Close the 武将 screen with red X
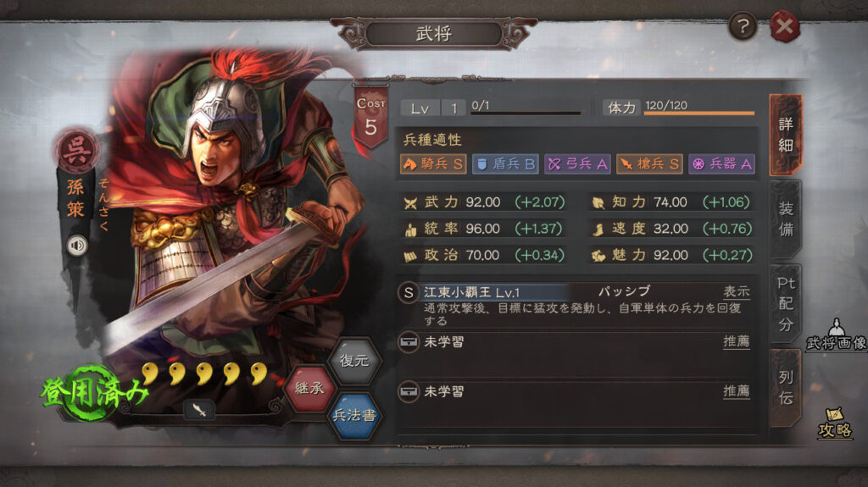Image resolution: width=868 pixels, height=487 pixels. (784, 26)
